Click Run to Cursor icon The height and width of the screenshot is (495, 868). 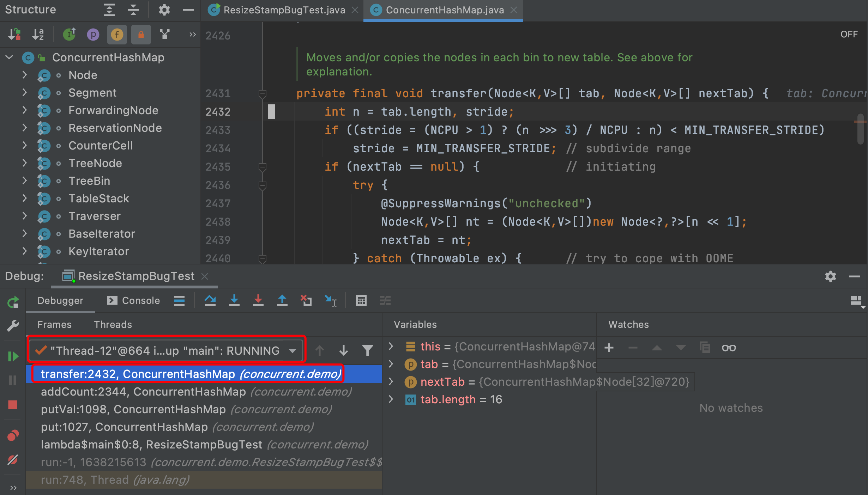(x=331, y=300)
